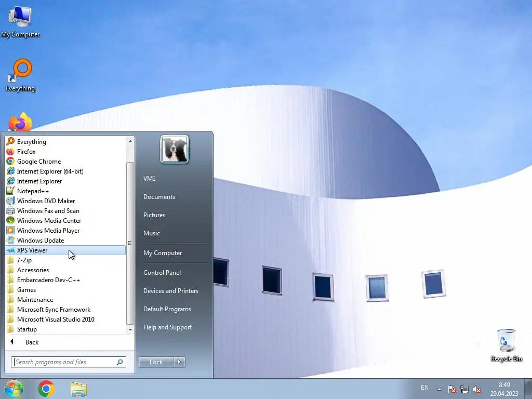Image resolution: width=532 pixels, height=399 pixels.
Task: Launch Firefox from the programs list
Action: click(65, 151)
